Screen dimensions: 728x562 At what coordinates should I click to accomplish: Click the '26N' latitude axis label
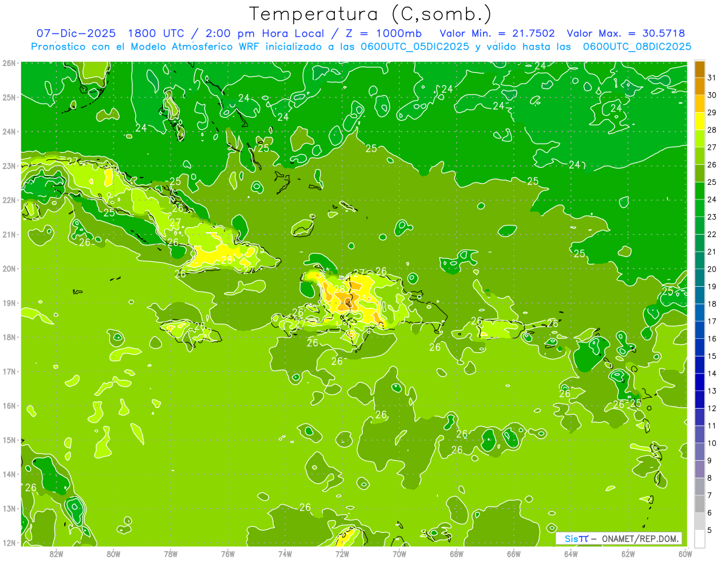click(x=9, y=63)
